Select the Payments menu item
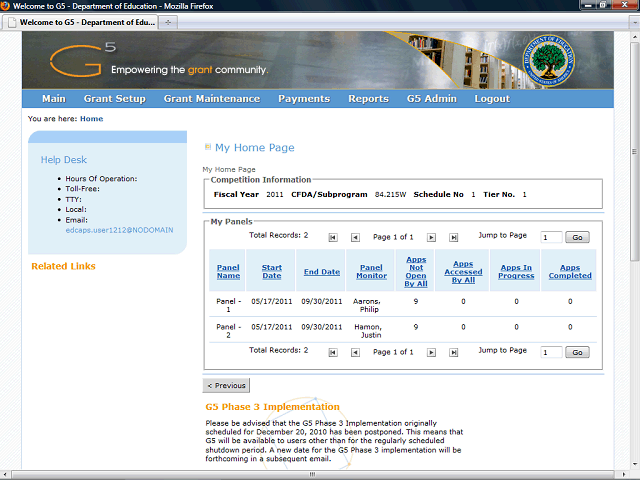 303,99
